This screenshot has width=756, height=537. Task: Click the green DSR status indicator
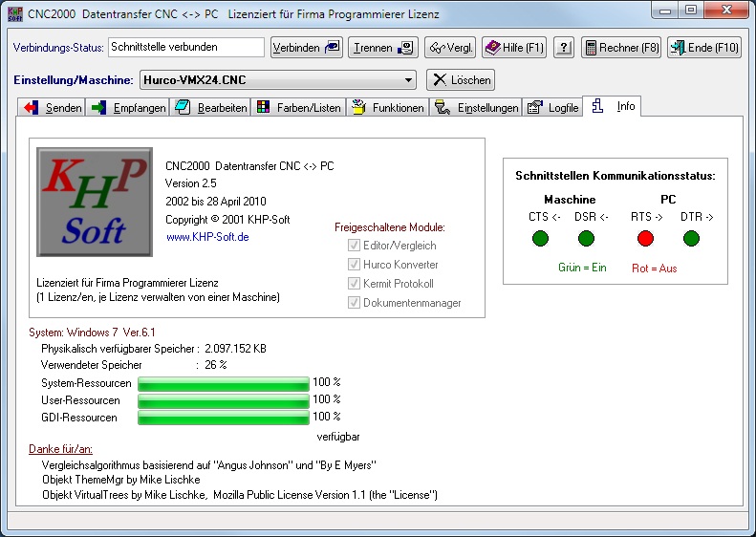click(586, 238)
